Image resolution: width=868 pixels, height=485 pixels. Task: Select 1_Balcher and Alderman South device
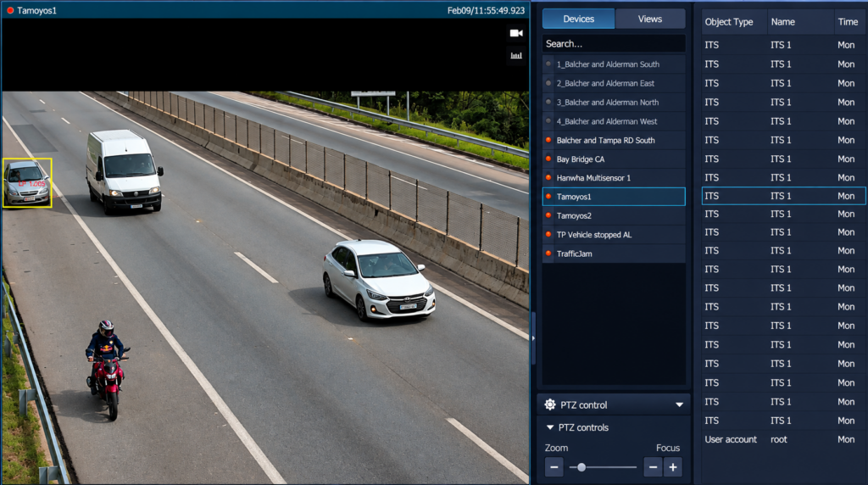coord(614,64)
